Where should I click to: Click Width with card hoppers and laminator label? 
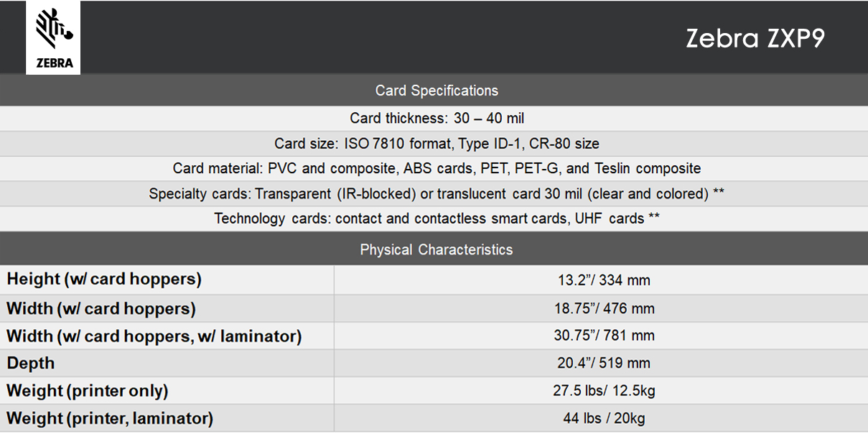coord(154,336)
